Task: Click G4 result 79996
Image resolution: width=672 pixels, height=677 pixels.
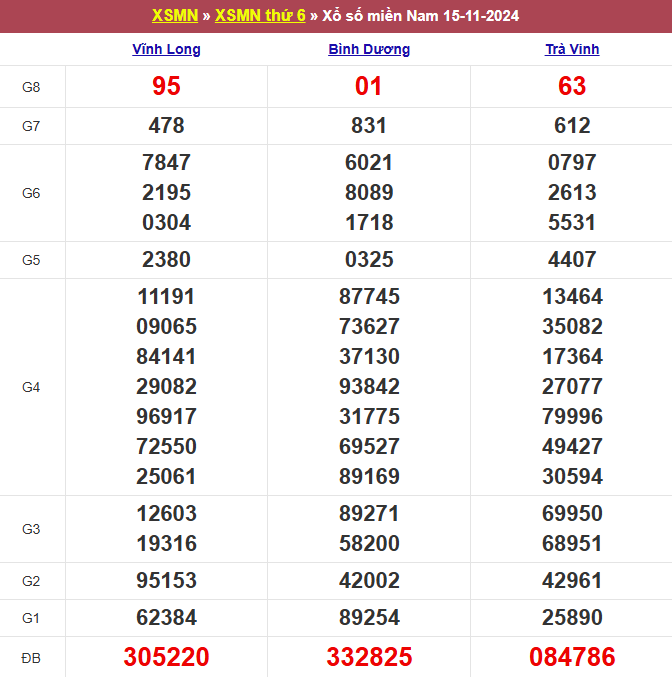Action: pos(572,417)
